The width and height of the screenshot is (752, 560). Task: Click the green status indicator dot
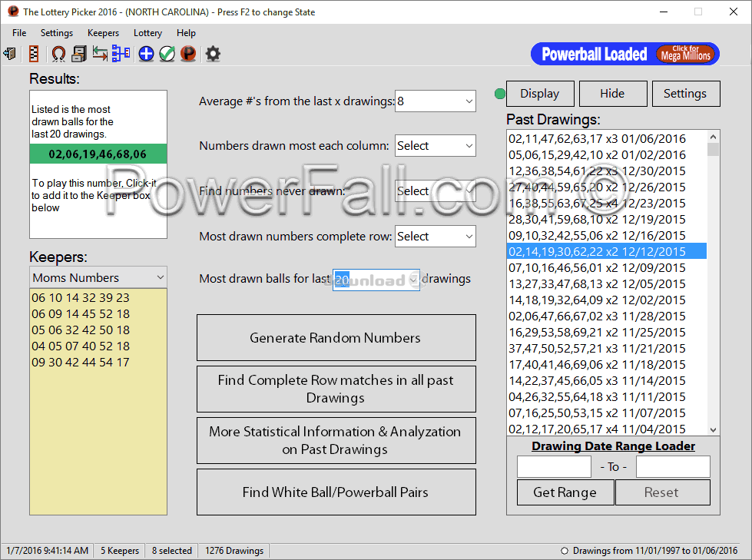[x=500, y=94]
